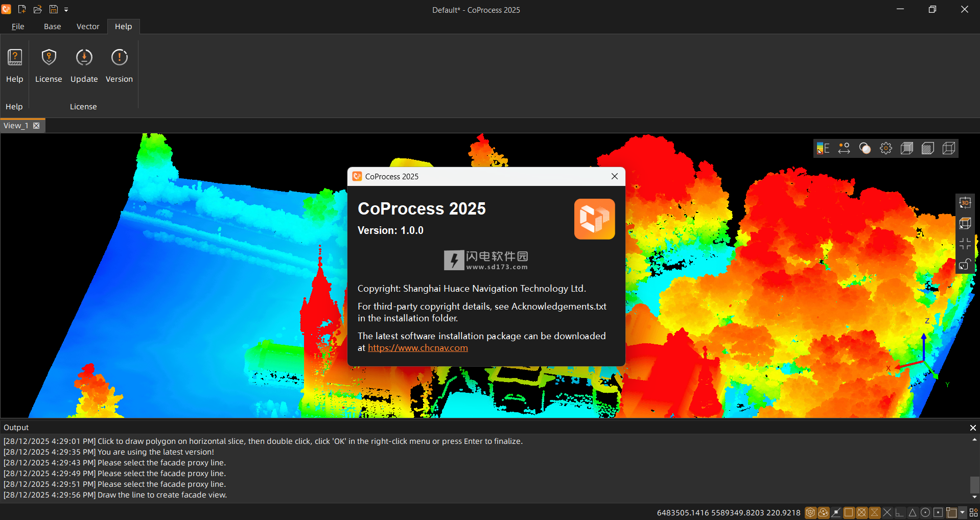Open the Version info icon

119,58
